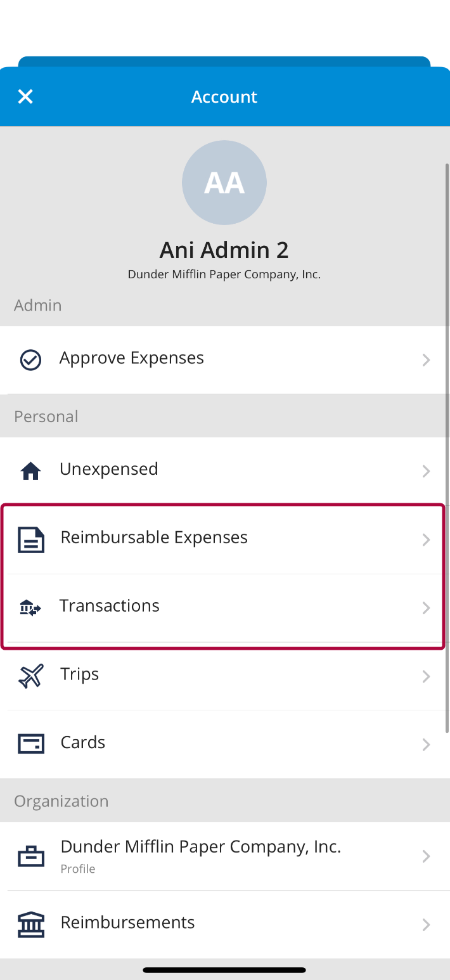Open the Transactions chevron arrow
450x980 pixels.
coord(425,607)
